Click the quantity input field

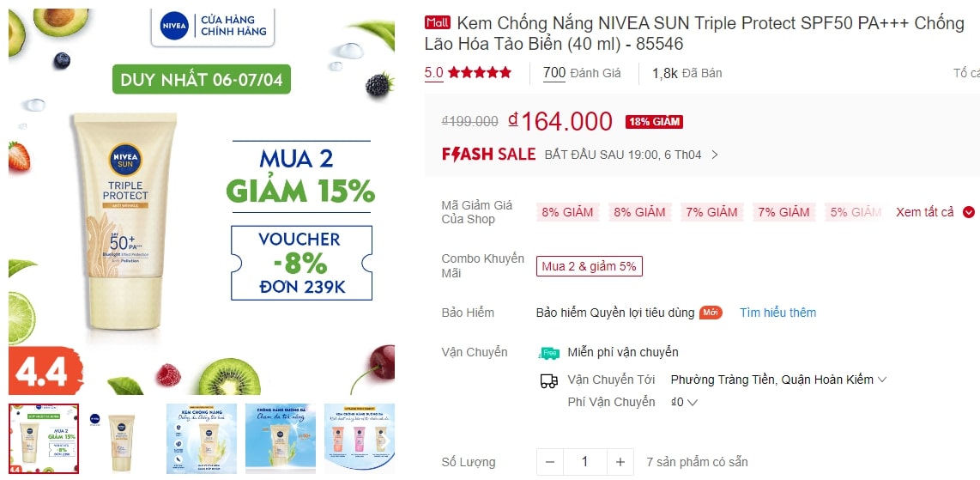(585, 462)
